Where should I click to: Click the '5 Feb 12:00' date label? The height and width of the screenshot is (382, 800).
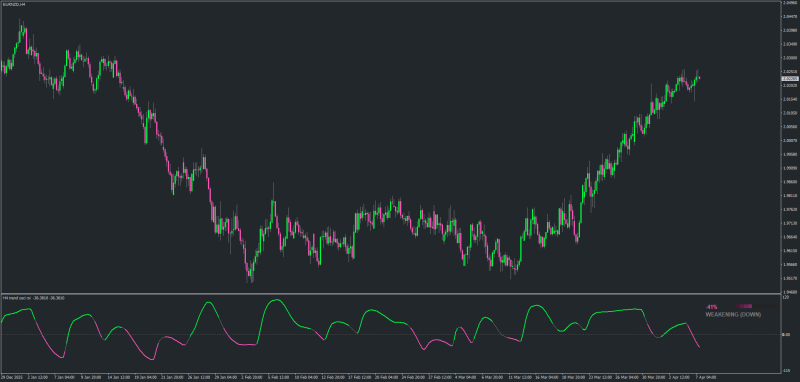click(279, 377)
